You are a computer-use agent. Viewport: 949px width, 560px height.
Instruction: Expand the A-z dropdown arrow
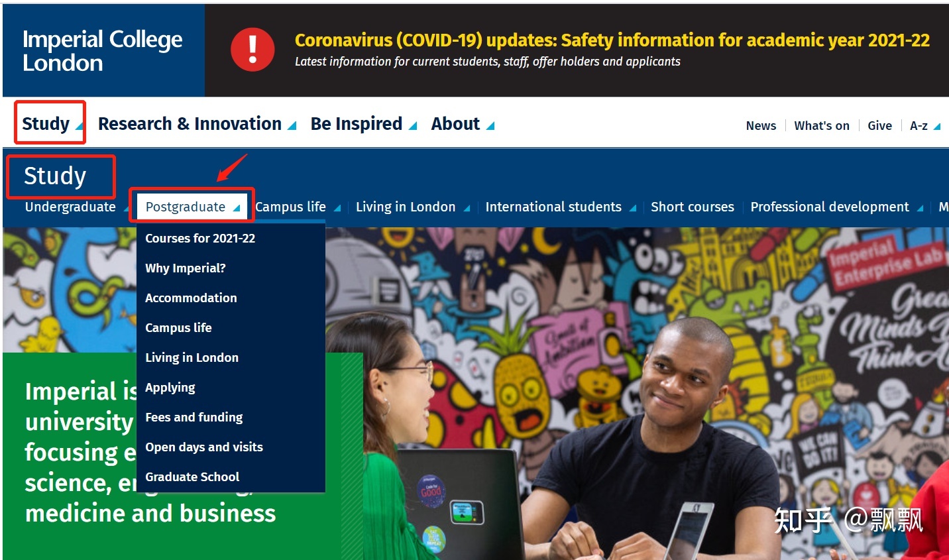point(936,127)
